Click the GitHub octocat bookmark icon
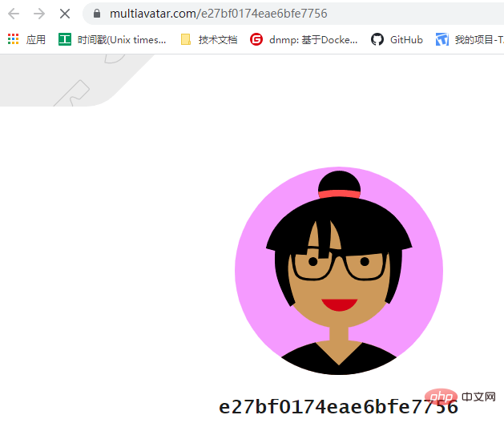Image resolution: width=504 pixels, height=423 pixels. (x=377, y=39)
